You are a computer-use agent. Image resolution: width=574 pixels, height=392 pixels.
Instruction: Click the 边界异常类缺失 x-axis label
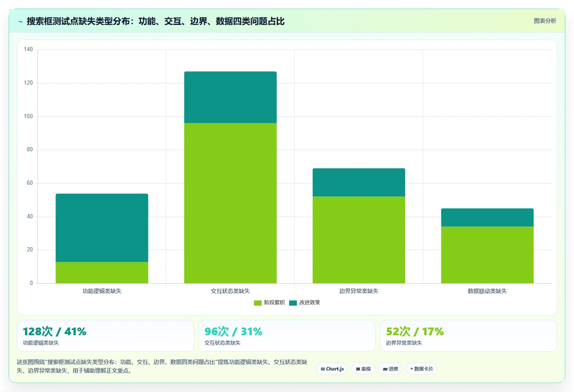click(359, 291)
